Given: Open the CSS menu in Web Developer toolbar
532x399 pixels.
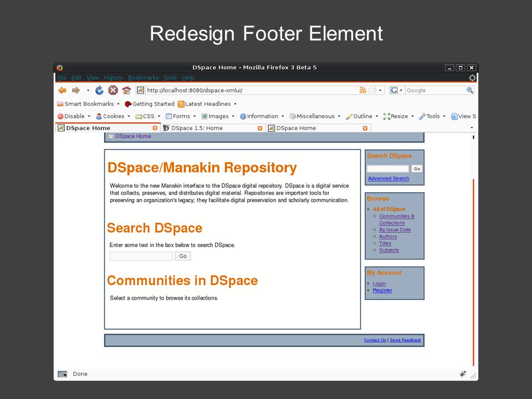Looking at the screenshot, I should pyautogui.click(x=147, y=116).
